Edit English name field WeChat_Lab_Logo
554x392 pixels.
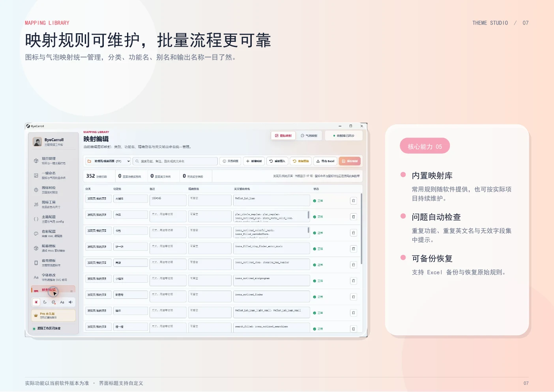point(272,201)
